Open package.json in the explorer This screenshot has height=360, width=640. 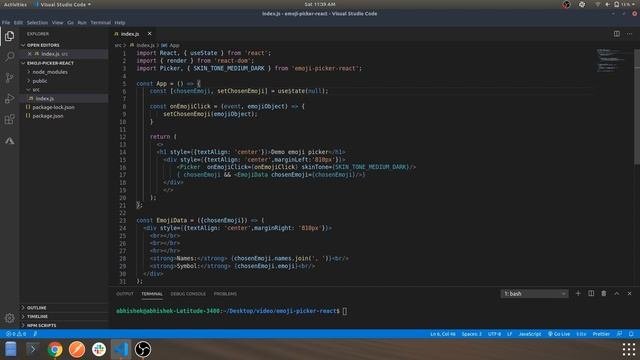coord(47,116)
